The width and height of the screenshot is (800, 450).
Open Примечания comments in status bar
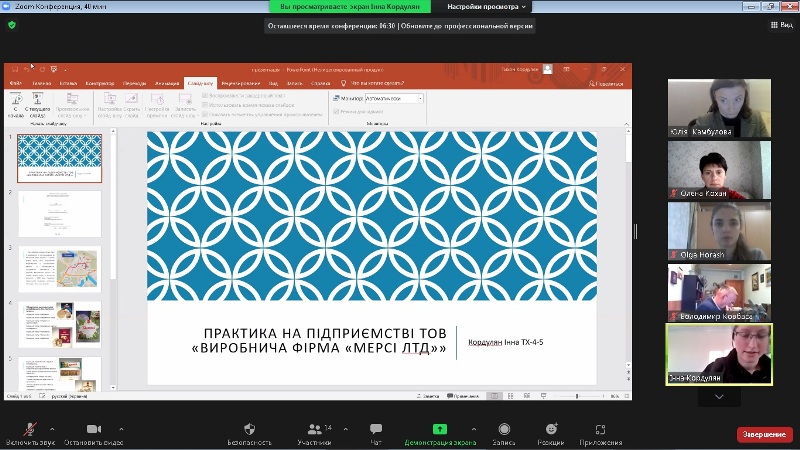tap(463, 396)
